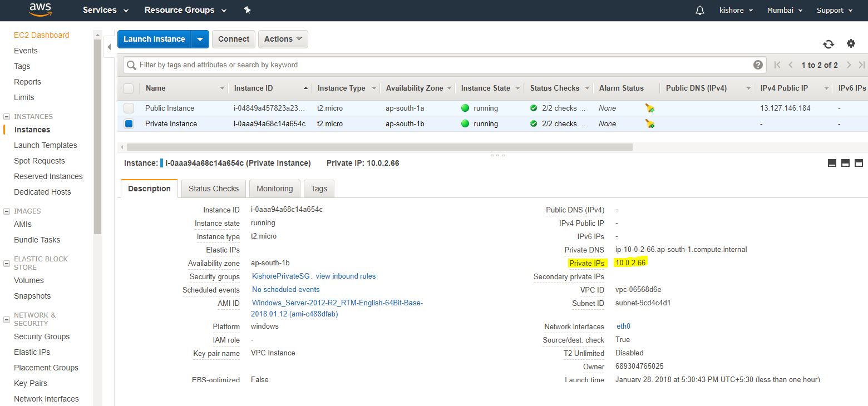Toggle the select-all checkbox in table header
The width and height of the screenshot is (868, 406).
click(129, 88)
